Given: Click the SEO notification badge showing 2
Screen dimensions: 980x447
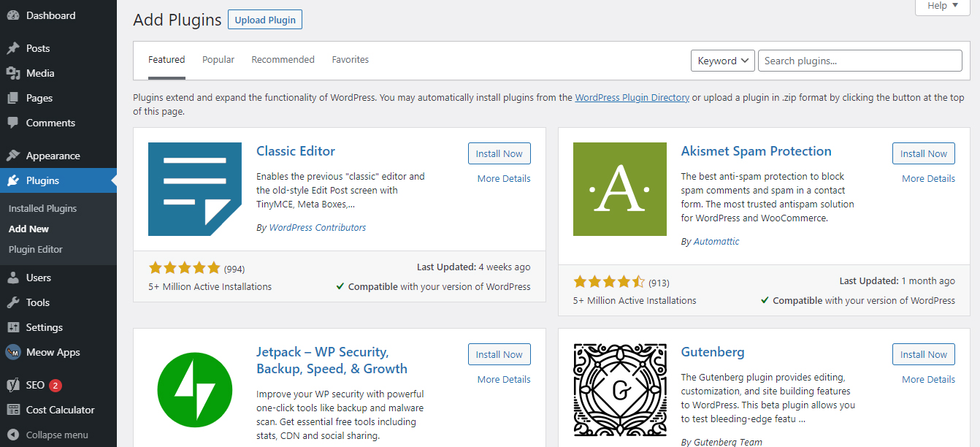Looking at the screenshot, I should coord(55,385).
